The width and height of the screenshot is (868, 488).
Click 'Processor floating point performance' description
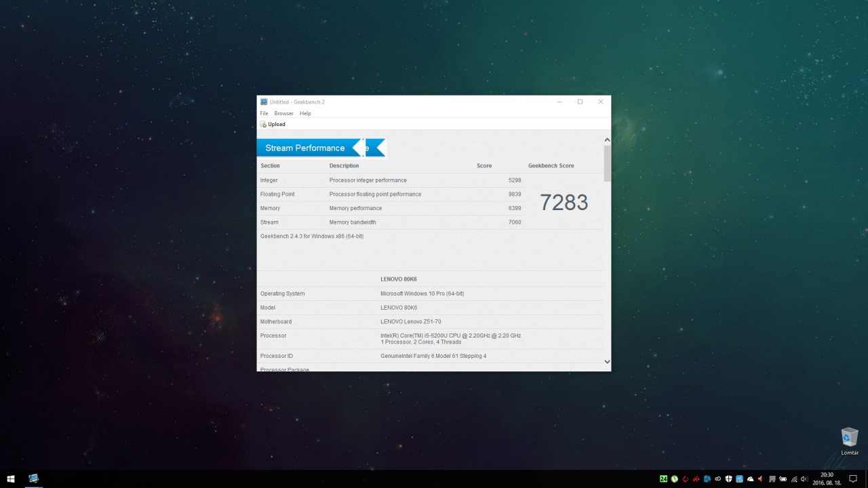pyautogui.click(x=375, y=194)
